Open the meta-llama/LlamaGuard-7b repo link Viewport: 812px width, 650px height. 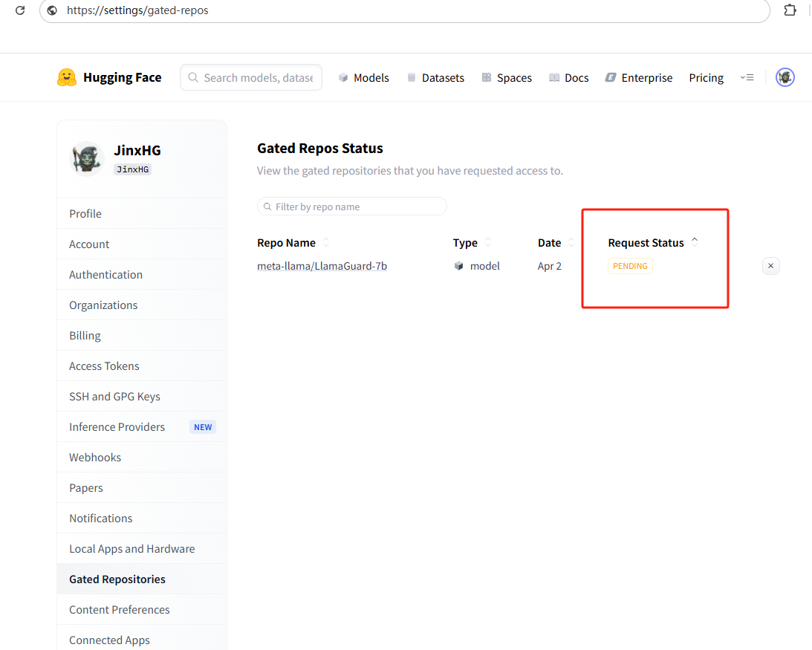322,266
